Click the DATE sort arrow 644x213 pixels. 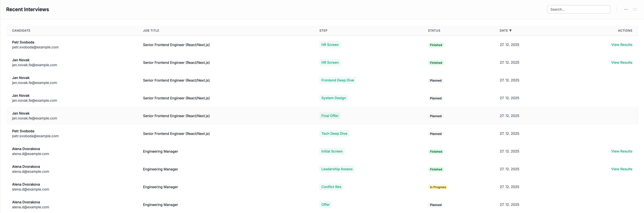coord(510,31)
